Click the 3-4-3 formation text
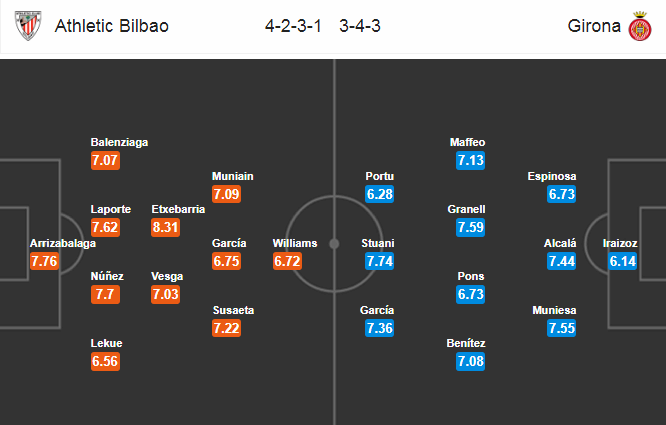Viewport: 666px width, 425px height. coord(360,26)
